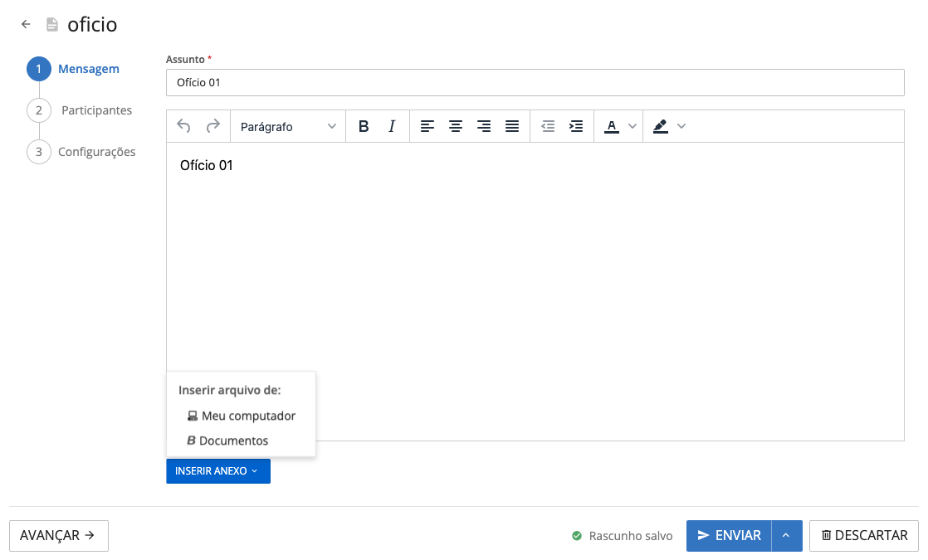Toggle bold text formatting
The image size is (928, 560).
(x=363, y=126)
